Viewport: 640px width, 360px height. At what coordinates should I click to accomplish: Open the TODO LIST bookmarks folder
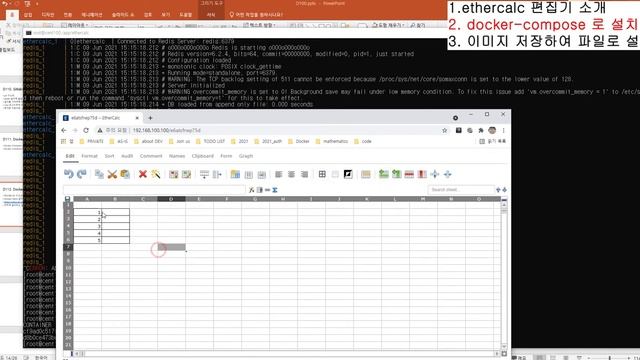coord(211,141)
